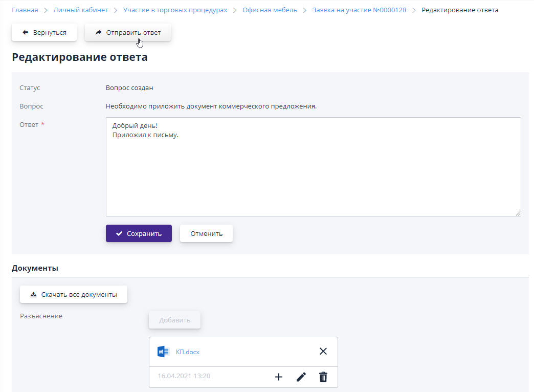Viewport: 534px width, 392px height.
Task: Click the Word document icon for КП.docx
Action: 163,352
